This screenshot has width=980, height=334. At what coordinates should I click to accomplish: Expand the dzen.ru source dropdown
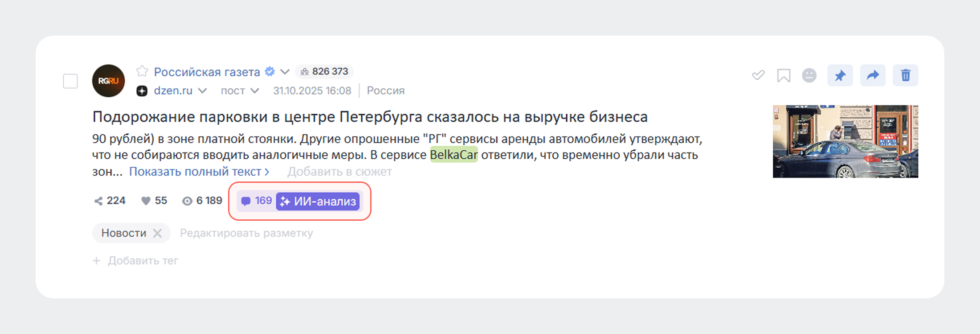click(x=202, y=91)
